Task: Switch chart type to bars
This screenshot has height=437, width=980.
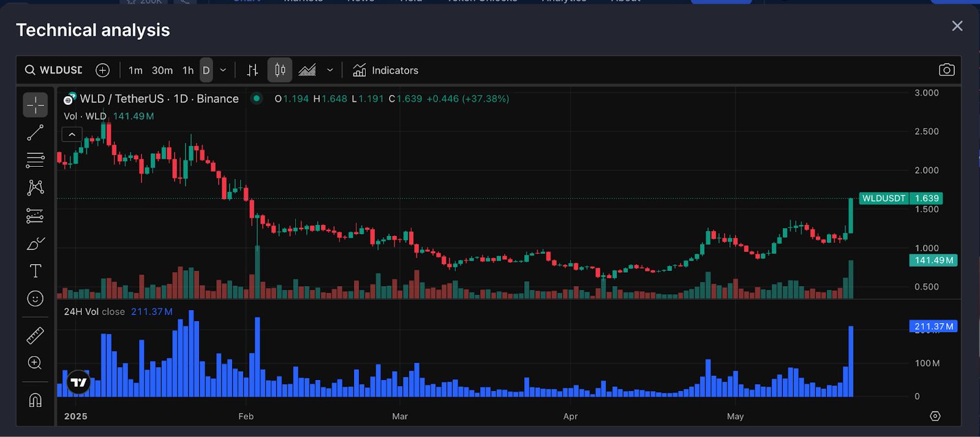Action: tap(252, 70)
